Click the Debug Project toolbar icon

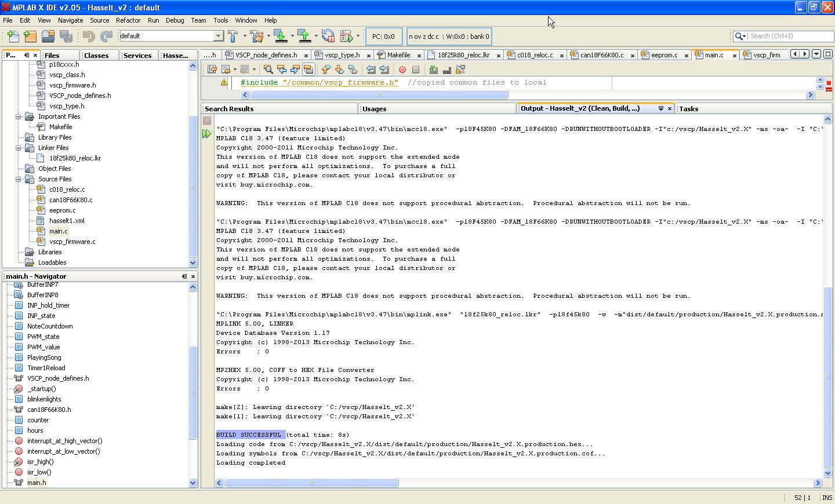pos(347,36)
